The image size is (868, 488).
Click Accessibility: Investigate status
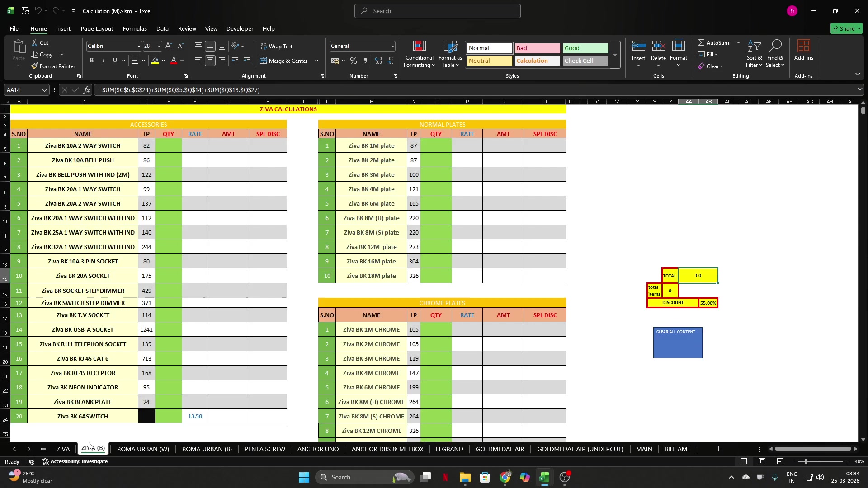(x=75, y=461)
